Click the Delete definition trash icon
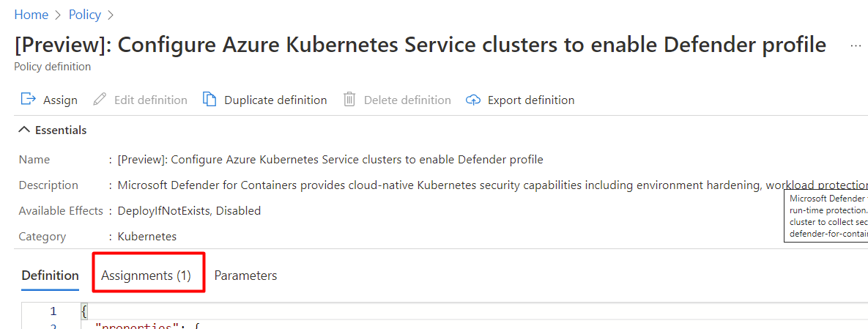Viewport: 868px width, 329px height. click(350, 100)
